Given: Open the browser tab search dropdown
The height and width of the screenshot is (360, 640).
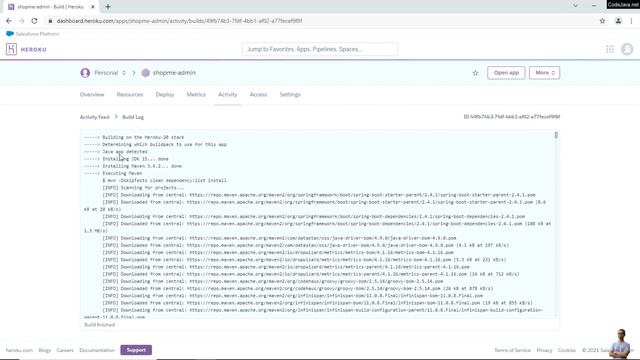Looking at the screenshot, I should coord(575,6).
